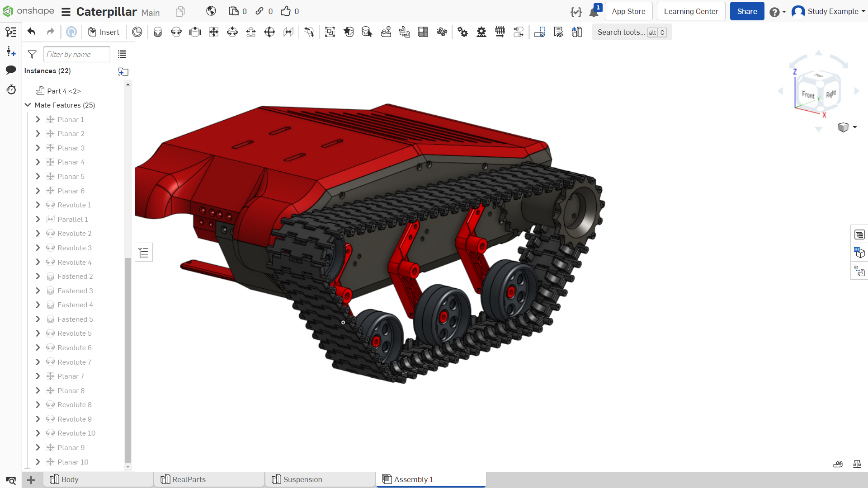Select the Fastened mate tool

pos(158,32)
